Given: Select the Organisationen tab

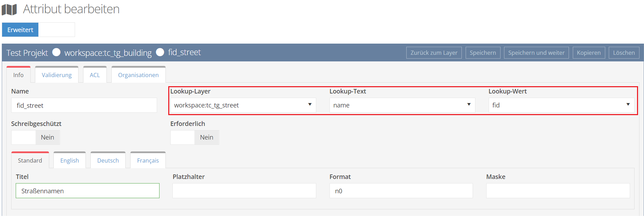Looking at the screenshot, I should click(138, 75).
